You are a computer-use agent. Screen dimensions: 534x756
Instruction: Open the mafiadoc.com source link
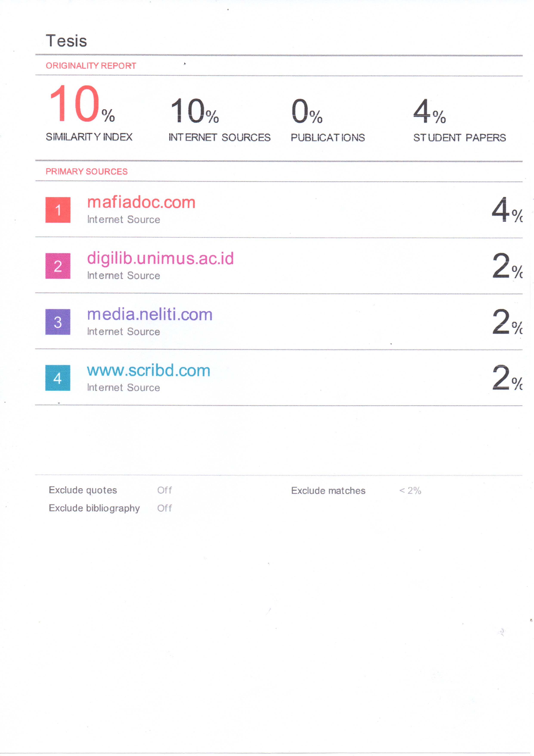click(x=141, y=202)
